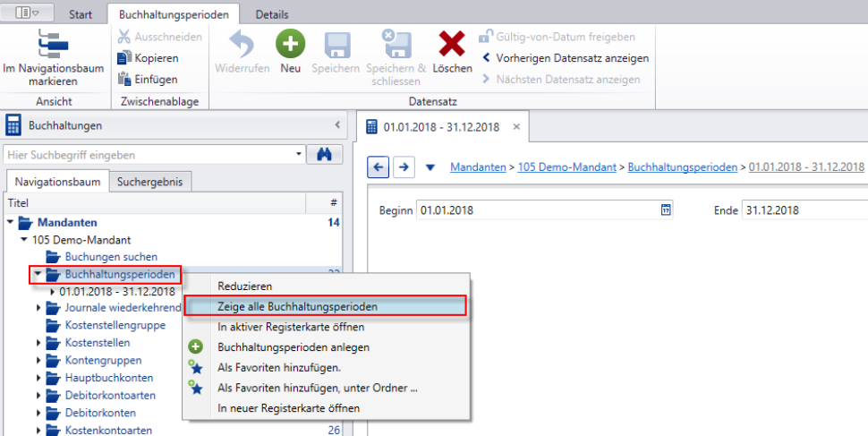Select Mandanten folder in tree

coord(57,223)
